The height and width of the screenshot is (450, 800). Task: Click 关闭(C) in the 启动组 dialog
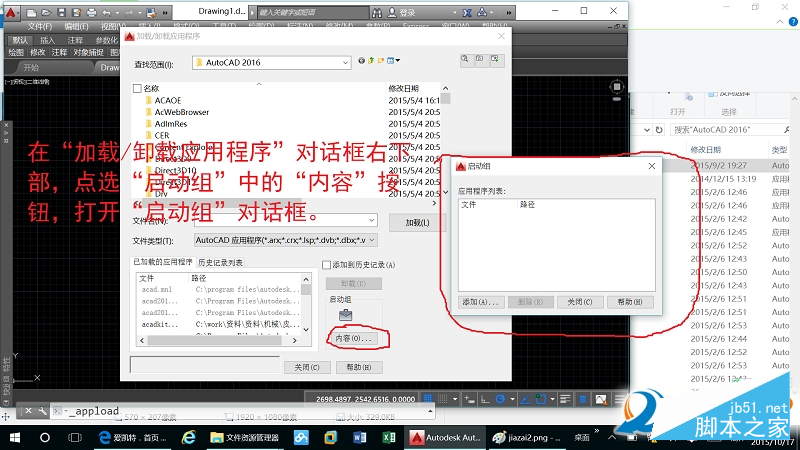tap(580, 302)
